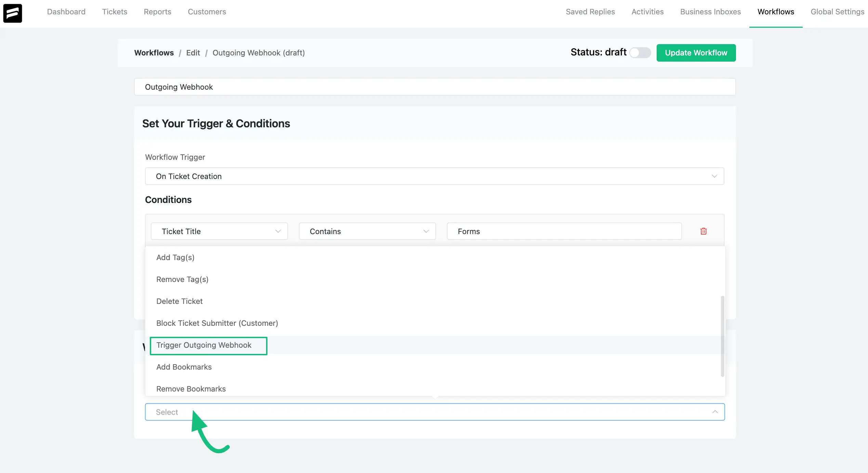Open the Ticket Title condition field dropdown
Viewport: 868px width, 473px height.
click(x=219, y=231)
